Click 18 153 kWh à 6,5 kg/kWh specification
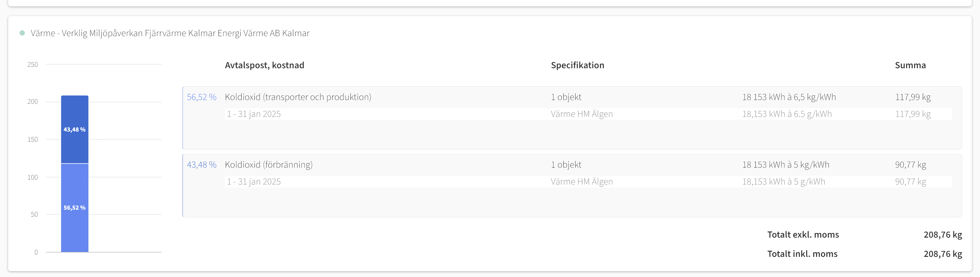Image resolution: width=980 pixels, height=277 pixels. pyautogui.click(x=789, y=97)
